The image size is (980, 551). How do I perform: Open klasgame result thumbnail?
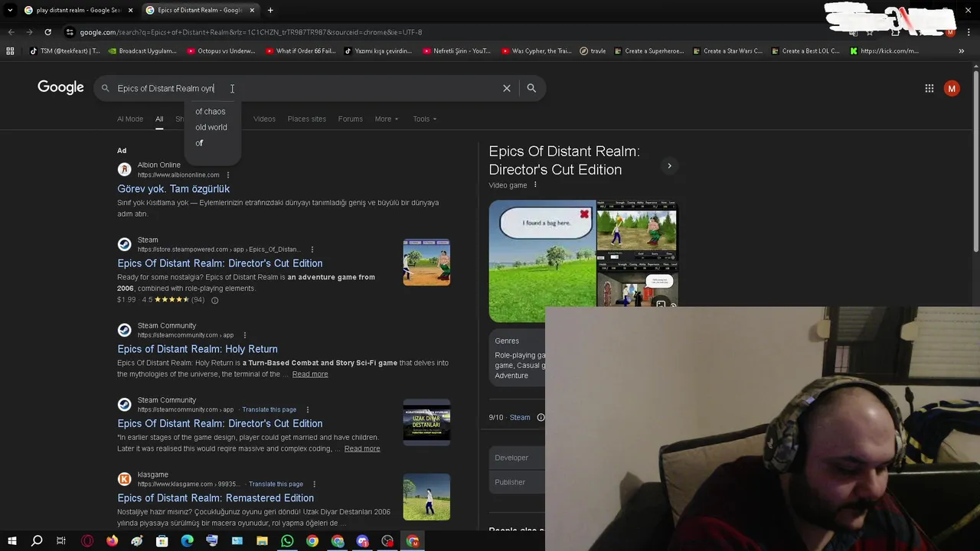point(426,497)
